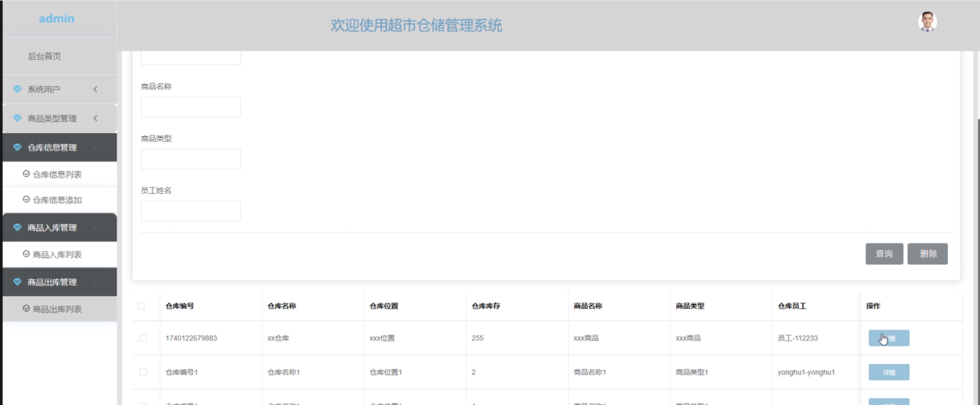Select cell 商品类型1
Screen dimensions: 980x405
point(692,372)
